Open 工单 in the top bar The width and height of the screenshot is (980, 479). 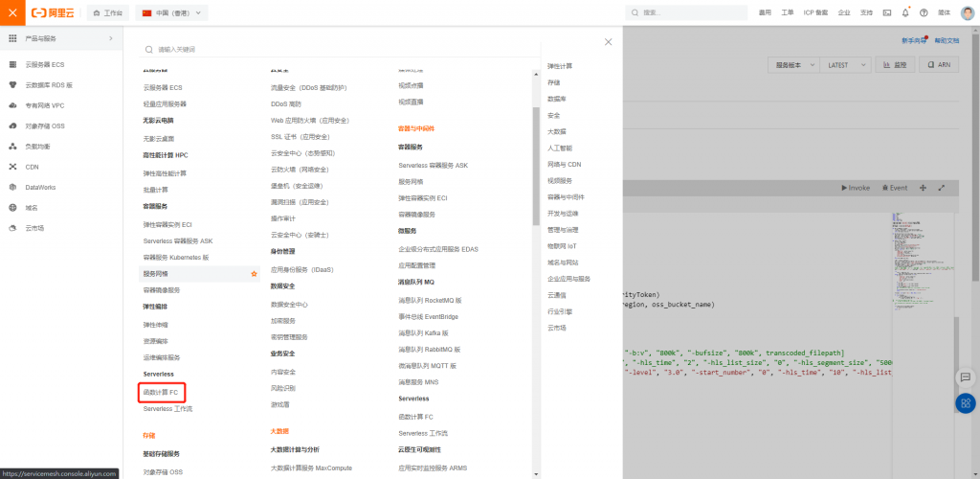pyautogui.click(x=788, y=12)
